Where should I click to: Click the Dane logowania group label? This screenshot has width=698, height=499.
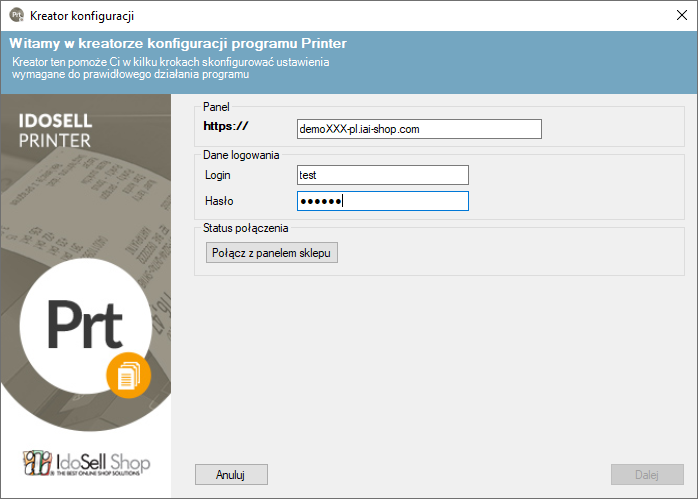coord(241,155)
